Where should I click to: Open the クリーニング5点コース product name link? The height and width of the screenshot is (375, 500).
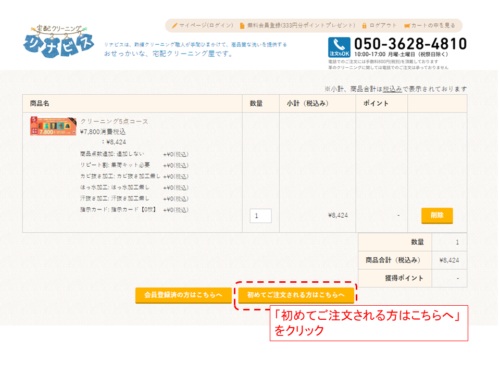pos(114,121)
